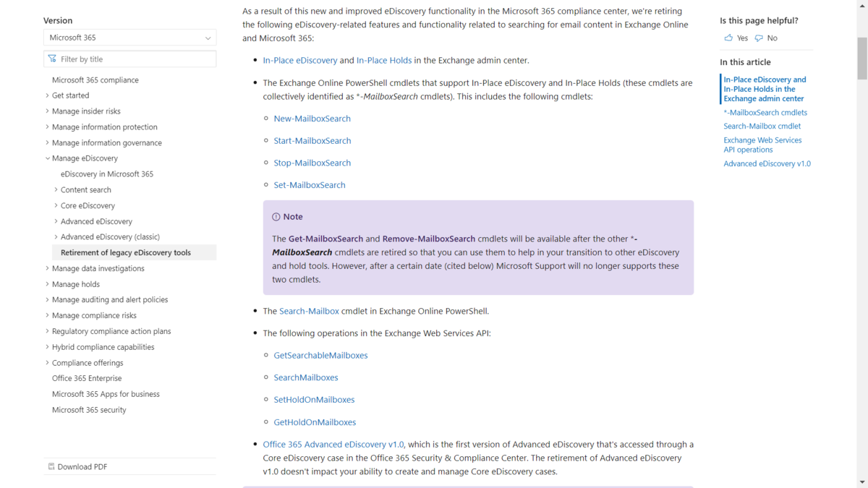Open eDiscovery in Microsoft 365 page
The height and width of the screenshot is (488, 868).
click(x=107, y=174)
